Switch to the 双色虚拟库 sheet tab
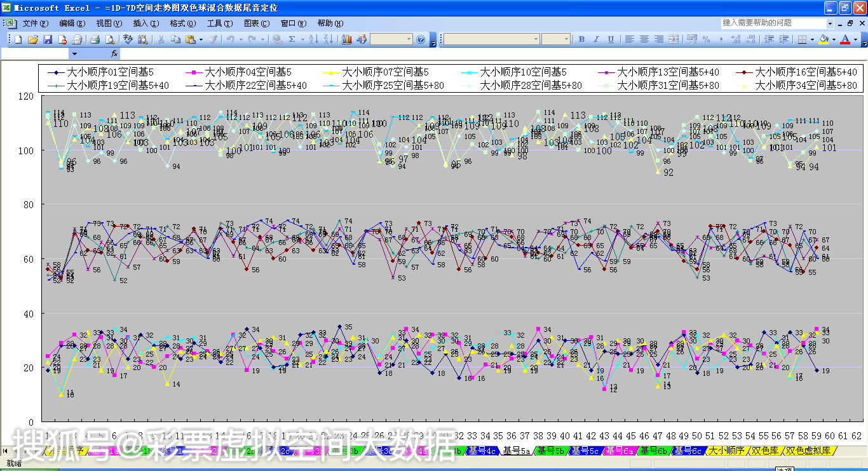Screen dimensions: 868x471 tap(808, 451)
